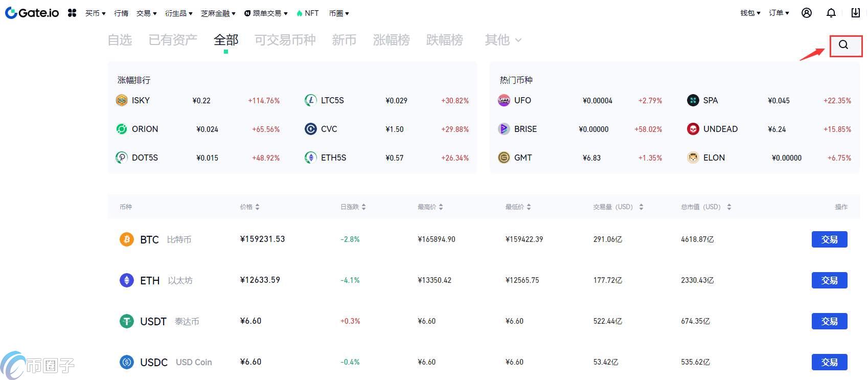Click BTC price ¥159231.53
The height and width of the screenshot is (380, 868).
262,239
